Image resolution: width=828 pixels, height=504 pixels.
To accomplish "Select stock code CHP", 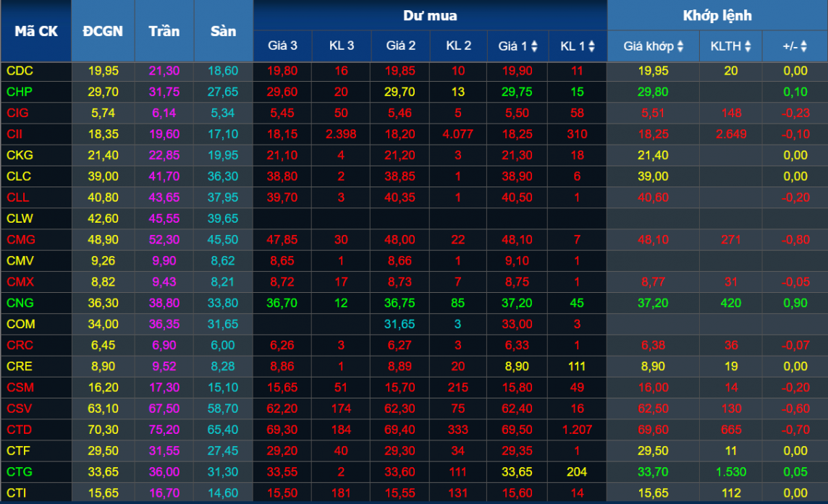I will point(20,92).
